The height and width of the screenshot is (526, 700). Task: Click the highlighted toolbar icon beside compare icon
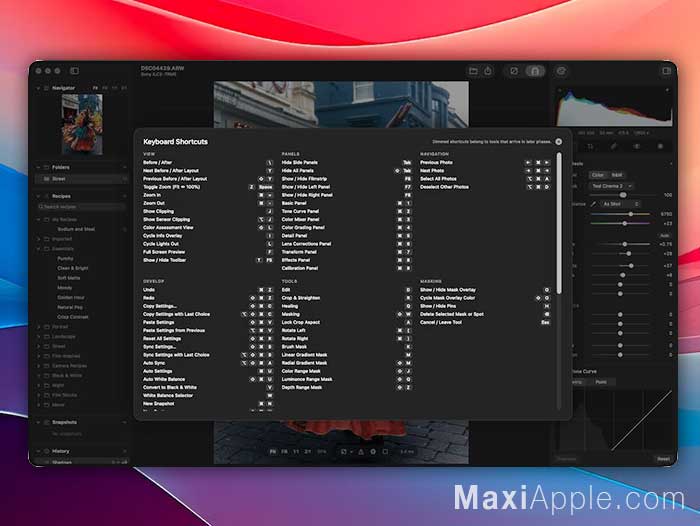pyautogui.click(x=535, y=71)
